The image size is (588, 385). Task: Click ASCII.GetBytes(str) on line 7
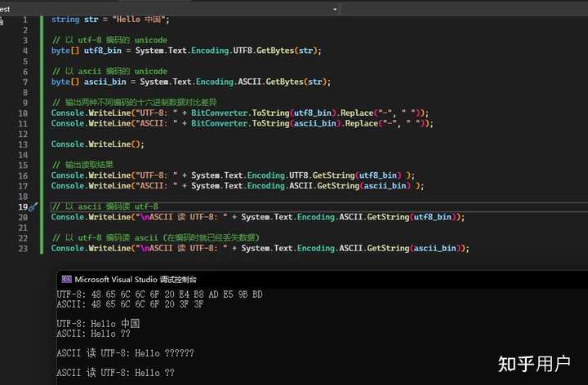(x=283, y=82)
